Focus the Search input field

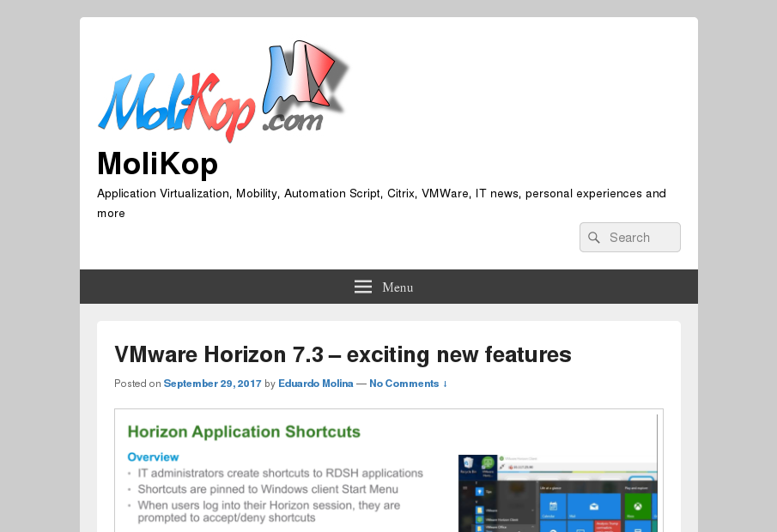(x=630, y=238)
